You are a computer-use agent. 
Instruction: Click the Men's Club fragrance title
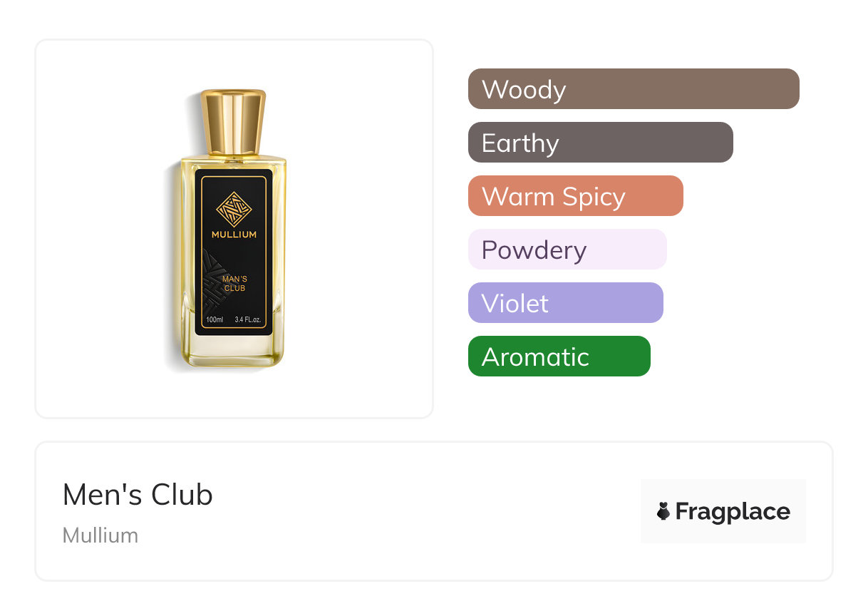tap(138, 495)
